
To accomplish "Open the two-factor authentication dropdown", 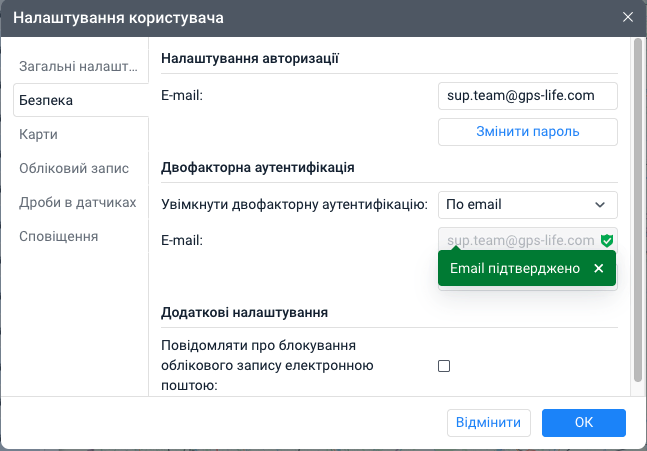I will point(528,205).
